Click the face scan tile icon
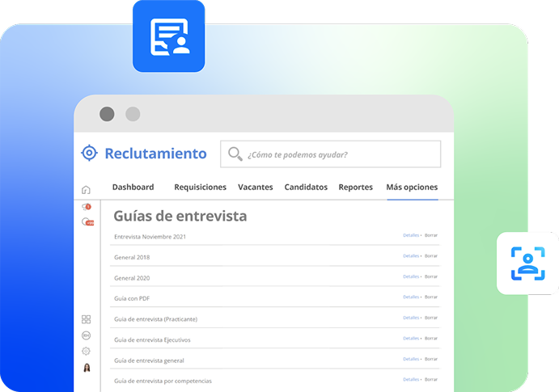 click(527, 263)
